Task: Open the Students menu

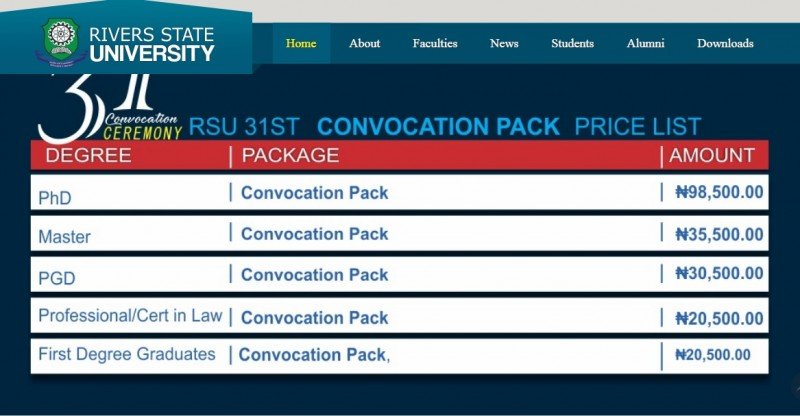Action: click(572, 43)
